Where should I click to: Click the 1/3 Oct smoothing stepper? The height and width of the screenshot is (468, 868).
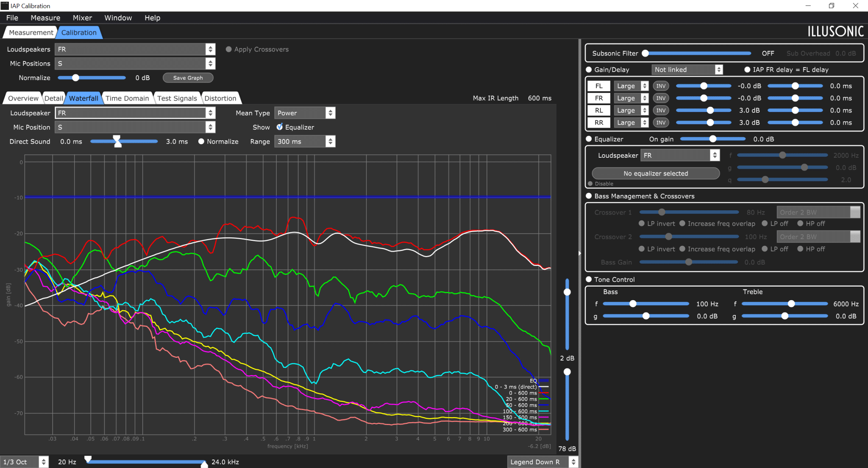point(43,462)
